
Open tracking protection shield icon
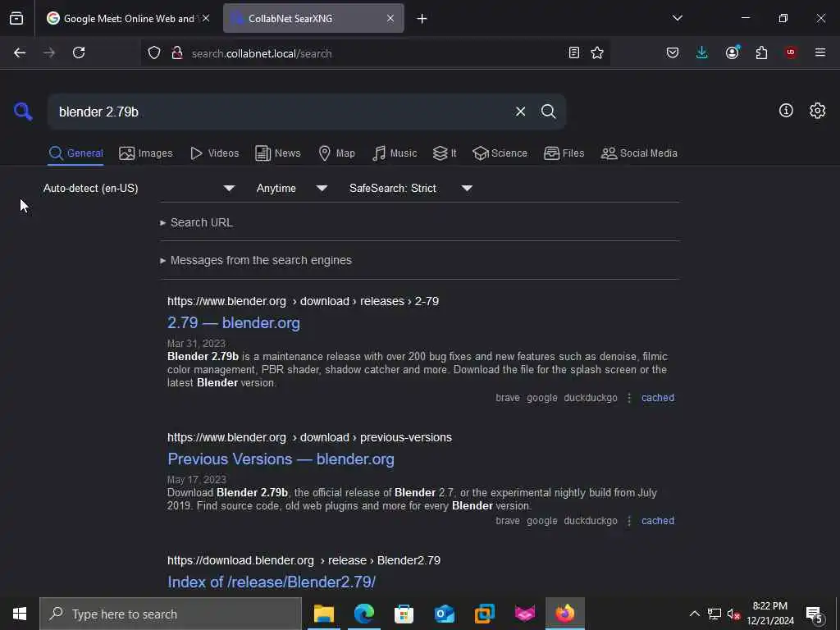click(154, 52)
